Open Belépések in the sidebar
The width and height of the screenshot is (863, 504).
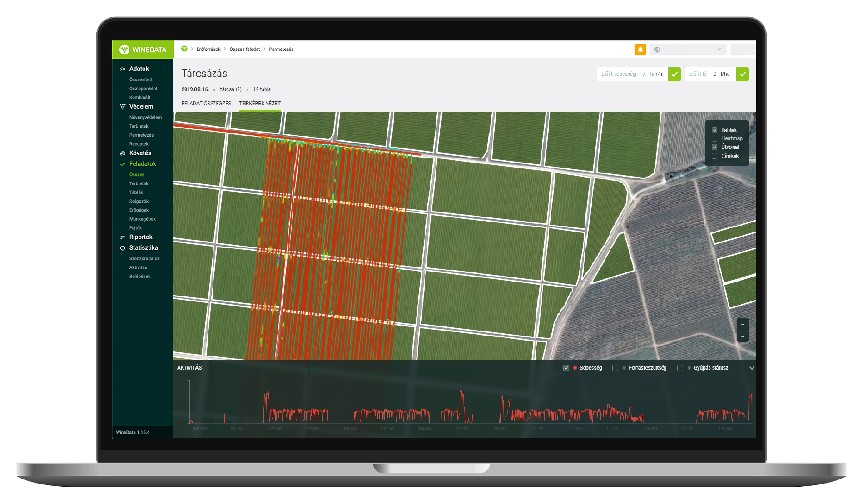click(140, 277)
